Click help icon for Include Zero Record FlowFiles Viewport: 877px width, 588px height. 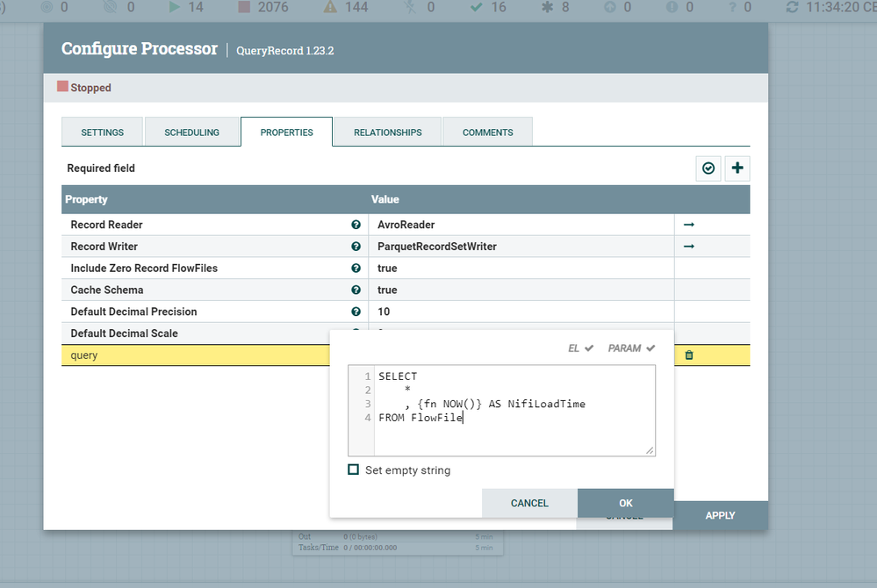356,269
